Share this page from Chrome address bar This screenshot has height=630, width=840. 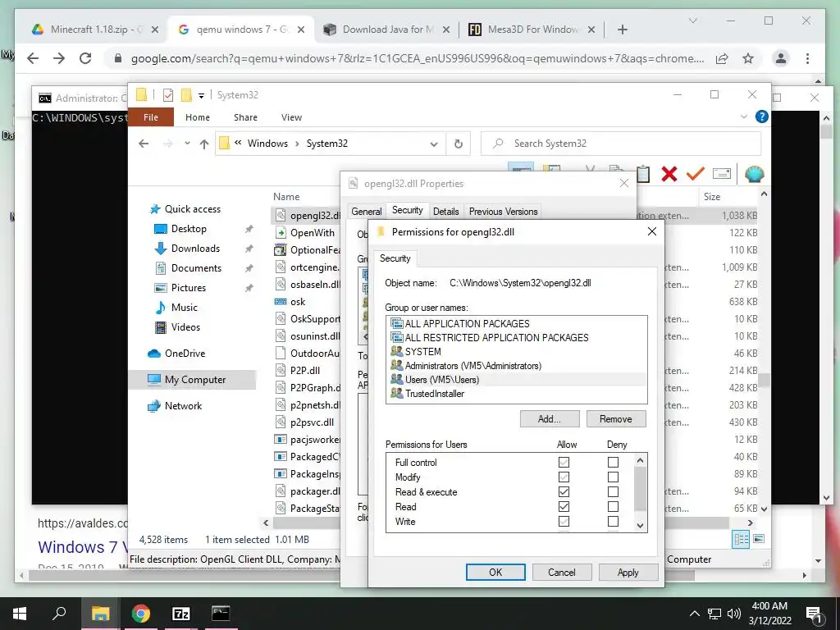tap(722, 58)
